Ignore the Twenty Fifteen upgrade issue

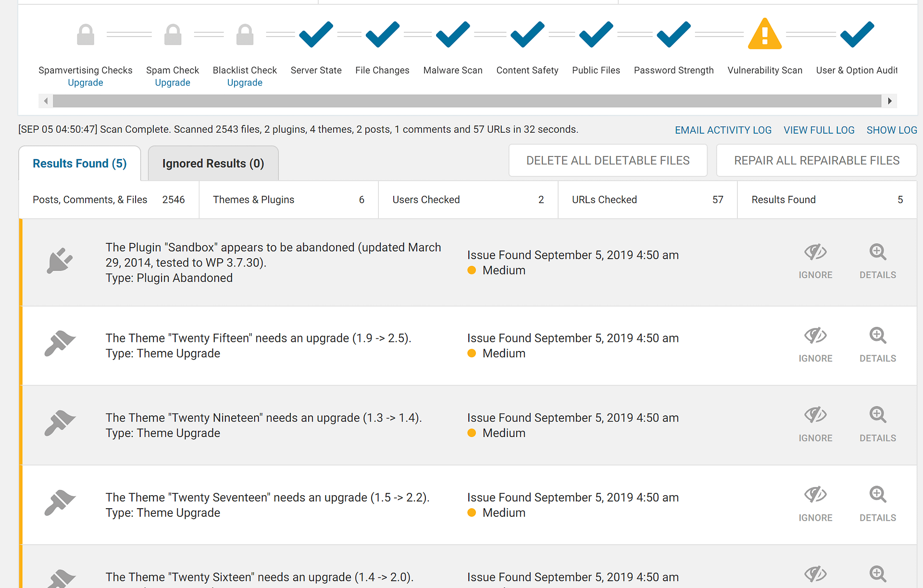(815, 345)
